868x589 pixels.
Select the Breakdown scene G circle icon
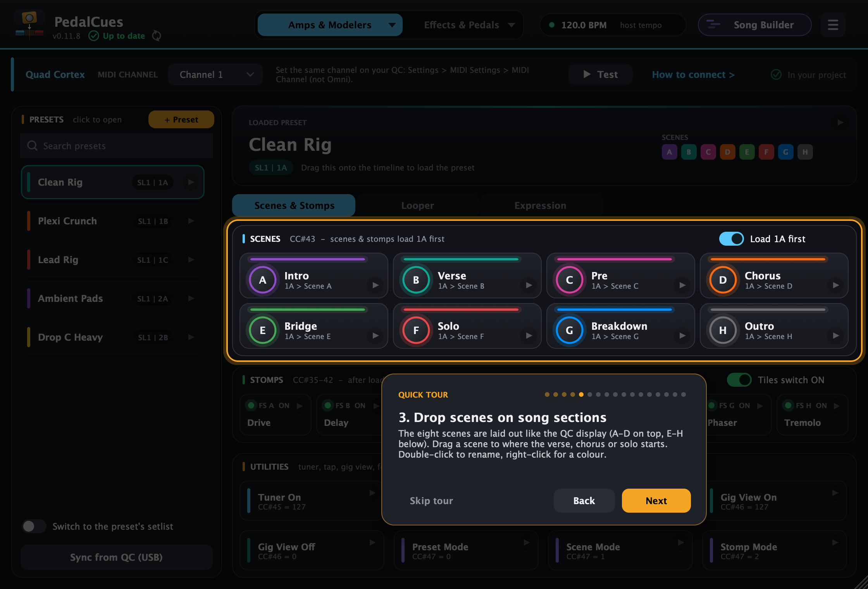click(x=569, y=330)
